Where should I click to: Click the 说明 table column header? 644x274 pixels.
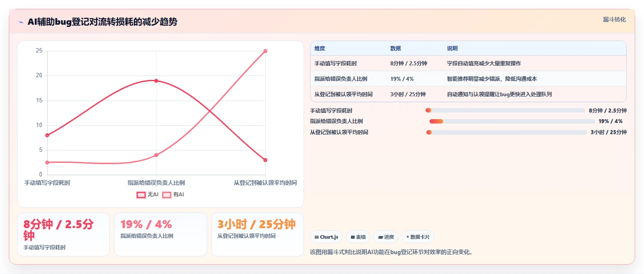coord(452,49)
